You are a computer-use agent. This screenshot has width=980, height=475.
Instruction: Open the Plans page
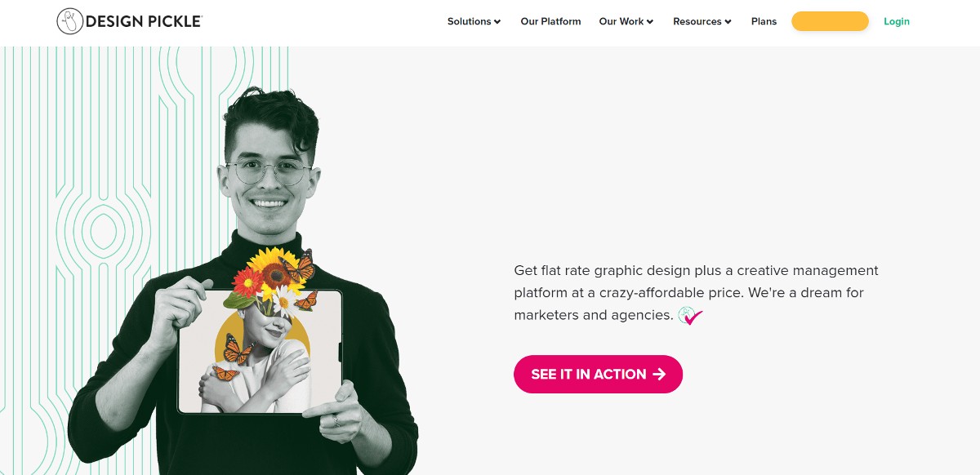764,21
